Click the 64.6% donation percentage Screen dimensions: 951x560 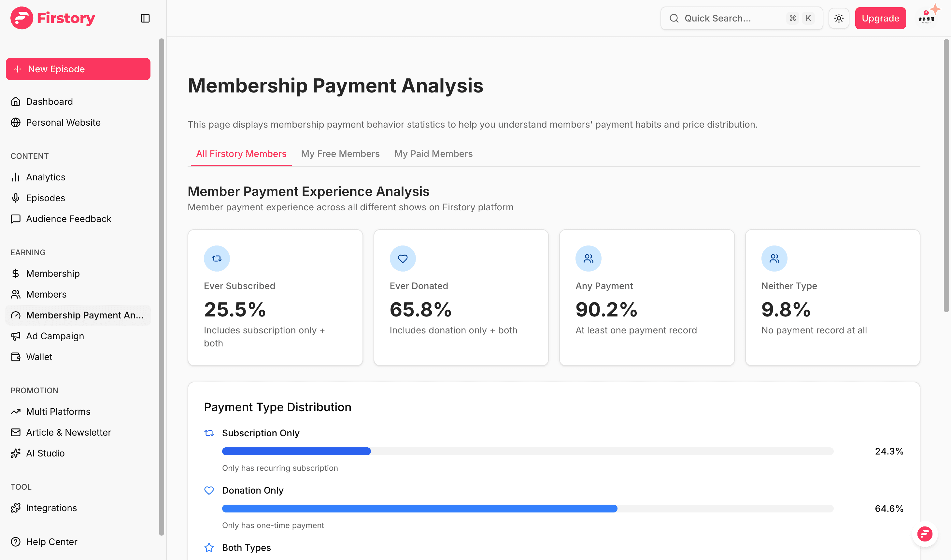[889, 509]
